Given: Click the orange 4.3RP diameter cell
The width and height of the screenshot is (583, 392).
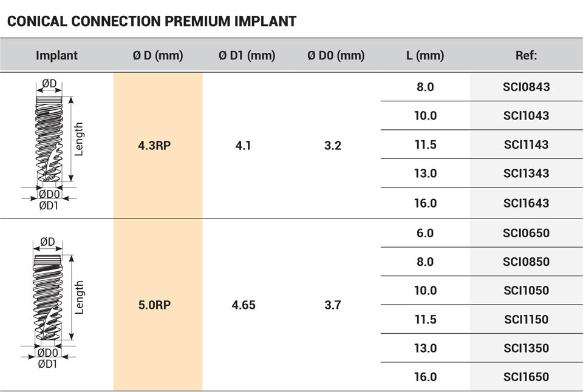Looking at the screenshot, I should (158, 145).
